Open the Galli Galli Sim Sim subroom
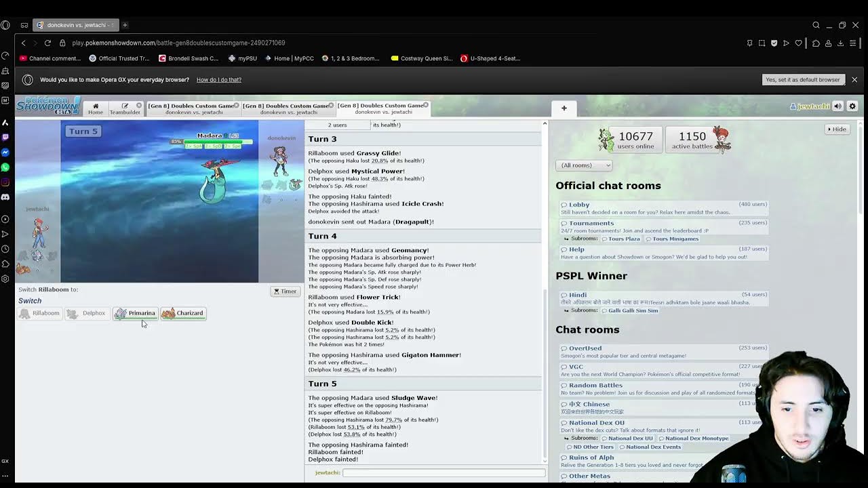This screenshot has height=488, width=868. point(629,310)
